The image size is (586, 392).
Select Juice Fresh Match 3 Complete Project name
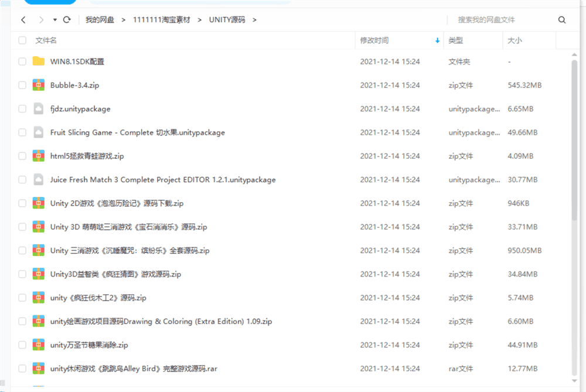163,180
